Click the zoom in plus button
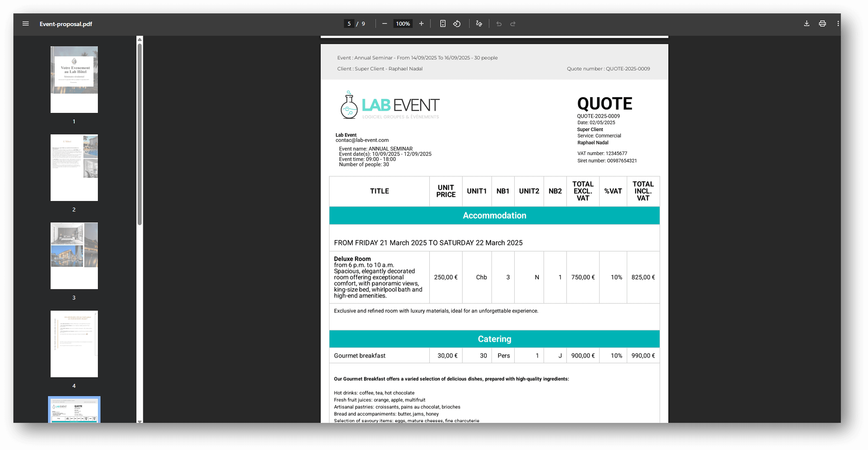868x450 pixels. coord(421,24)
